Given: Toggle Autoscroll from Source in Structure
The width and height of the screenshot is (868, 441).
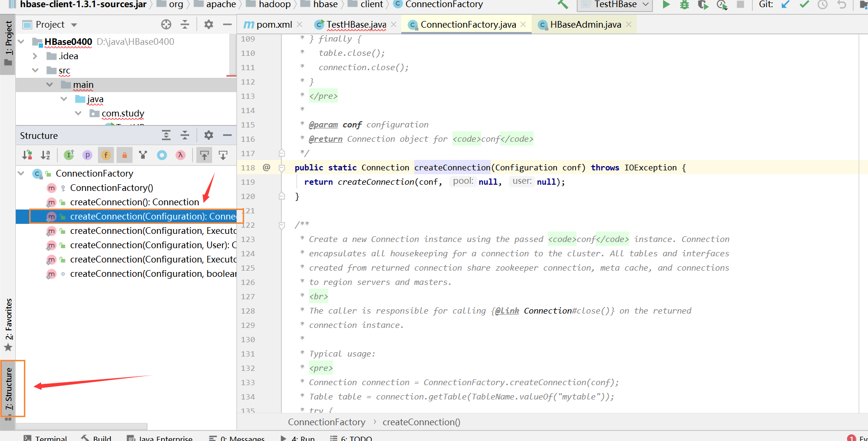Looking at the screenshot, I should (223, 155).
